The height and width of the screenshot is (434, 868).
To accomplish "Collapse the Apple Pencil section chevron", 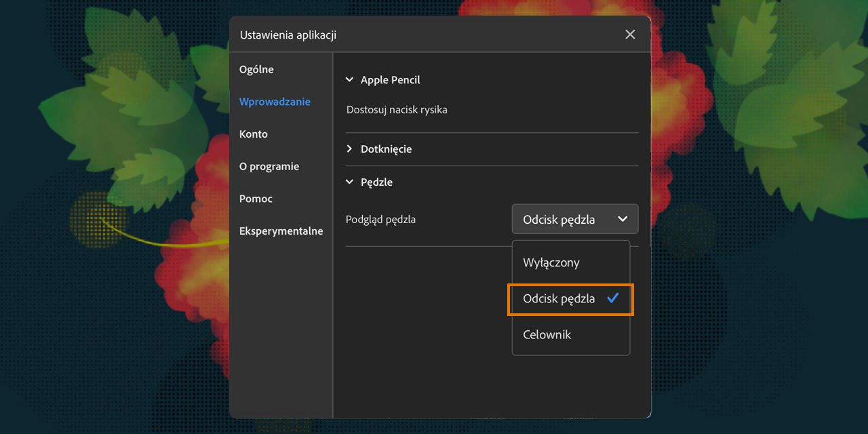I will (349, 79).
